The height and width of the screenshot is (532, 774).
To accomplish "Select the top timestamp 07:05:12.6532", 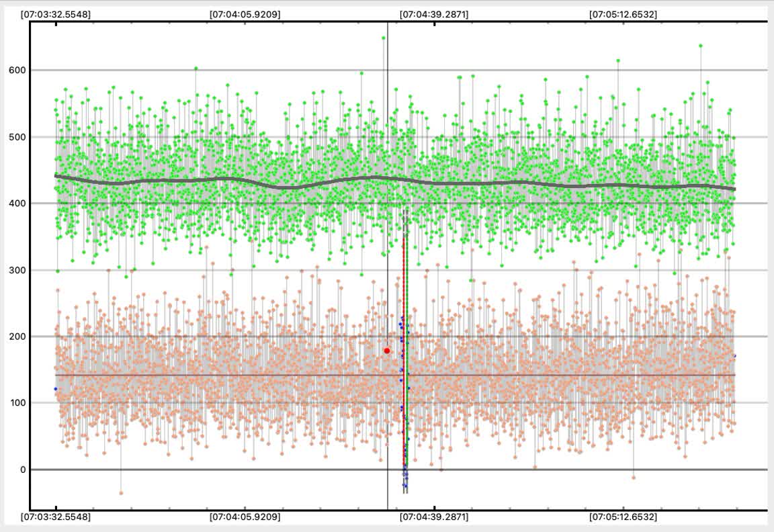I will pyautogui.click(x=623, y=14).
